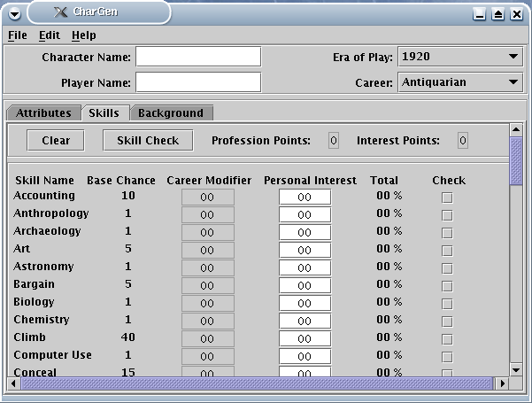Click the Computer Use skill name
Image resolution: width=532 pixels, height=403 pixels.
pos(52,355)
